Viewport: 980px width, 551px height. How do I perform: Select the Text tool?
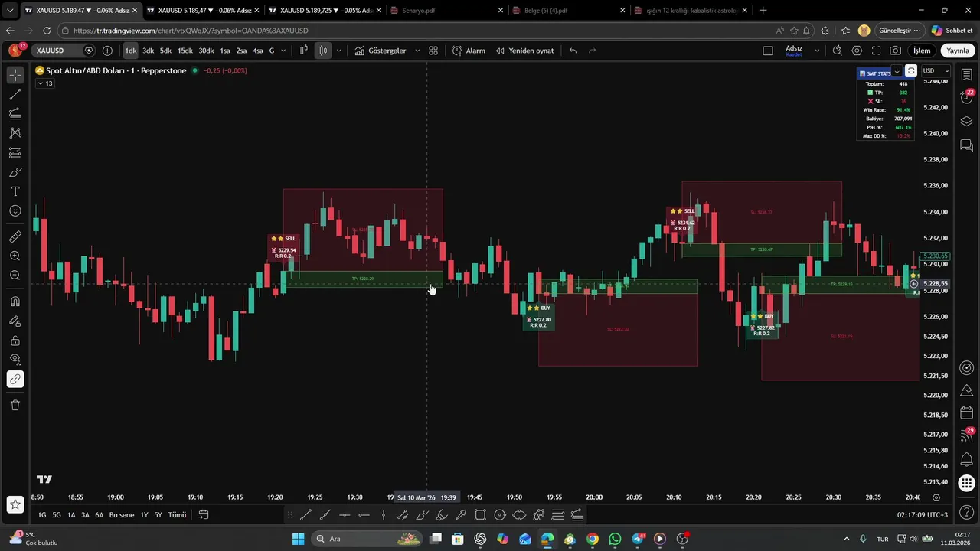[x=15, y=191]
